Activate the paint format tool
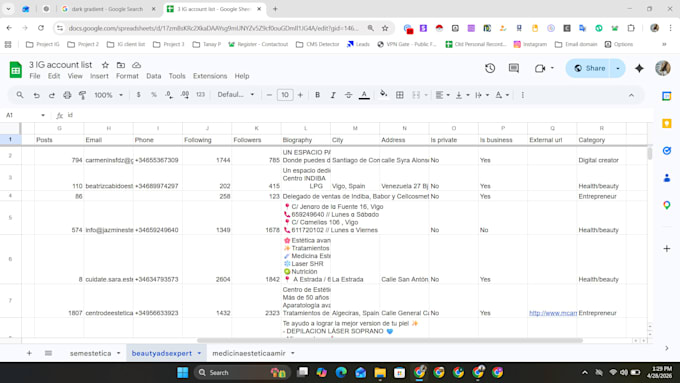The width and height of the screenshot is (680, 383). click(82, 95)
